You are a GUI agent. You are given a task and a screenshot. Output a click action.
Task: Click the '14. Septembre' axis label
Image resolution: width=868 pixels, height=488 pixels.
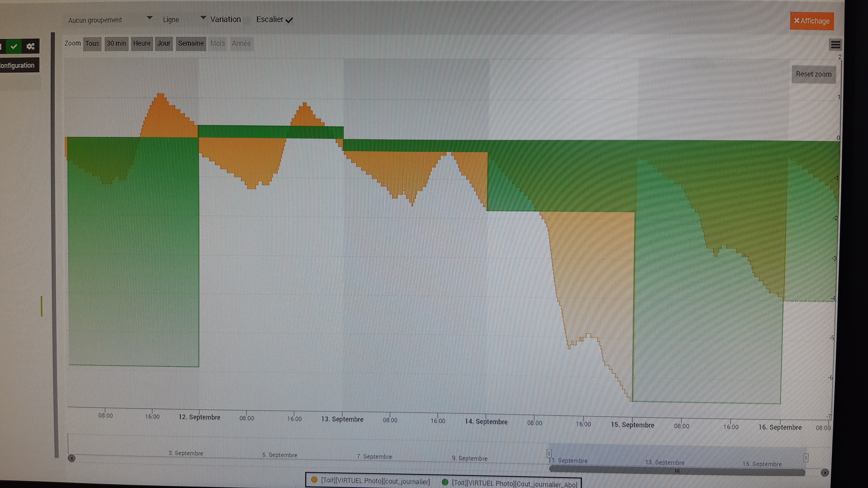pyautogui.click(x=486, y=422)
